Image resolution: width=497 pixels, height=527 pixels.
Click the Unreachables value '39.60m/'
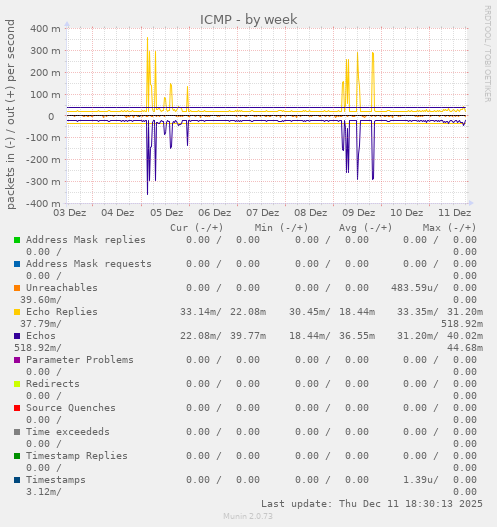(41, 300)
